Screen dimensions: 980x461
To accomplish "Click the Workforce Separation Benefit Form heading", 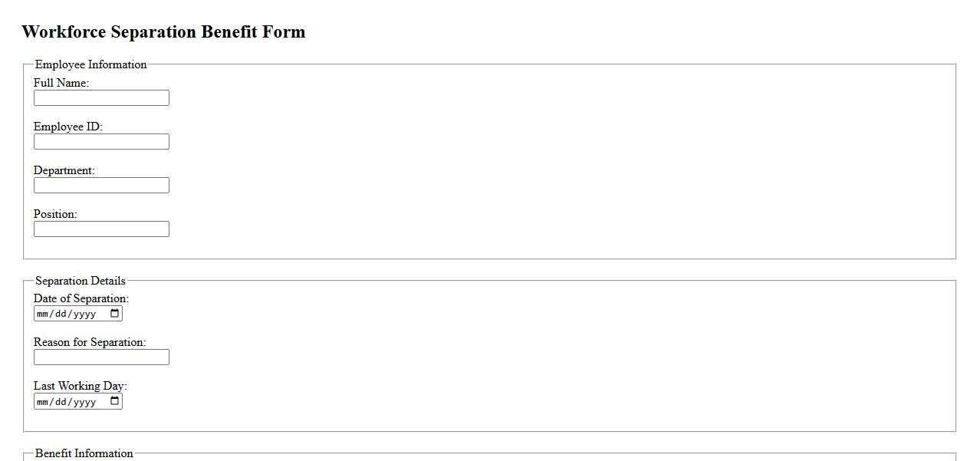I will tap(163, 32).
